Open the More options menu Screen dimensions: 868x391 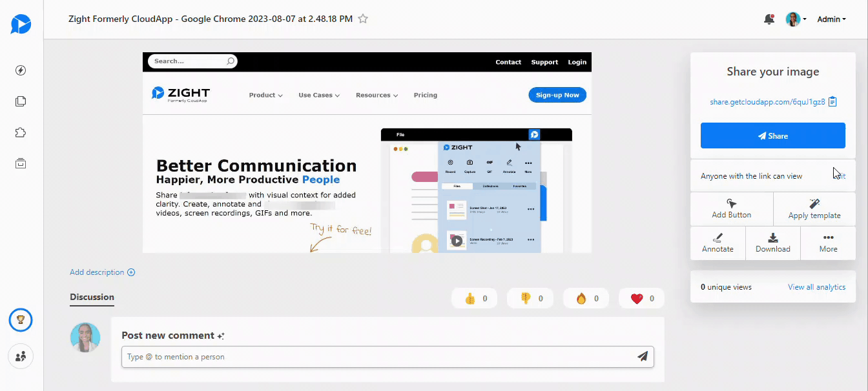click(828, 243)
